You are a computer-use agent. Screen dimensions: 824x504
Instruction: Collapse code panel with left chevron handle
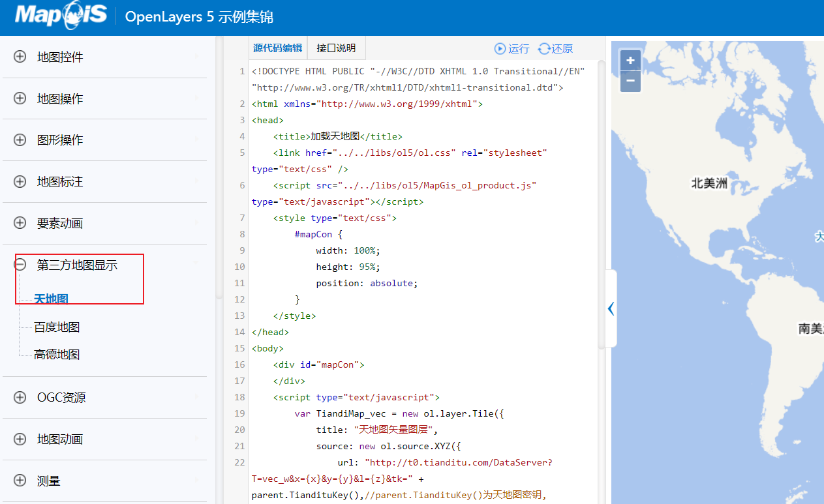[611, 308]
